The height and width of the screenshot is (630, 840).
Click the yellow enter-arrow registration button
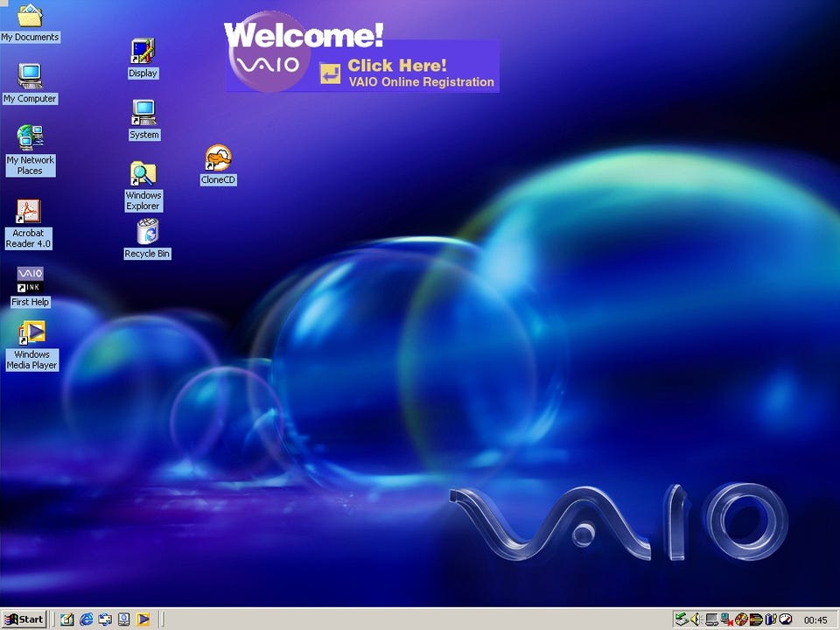click(330, 73)
